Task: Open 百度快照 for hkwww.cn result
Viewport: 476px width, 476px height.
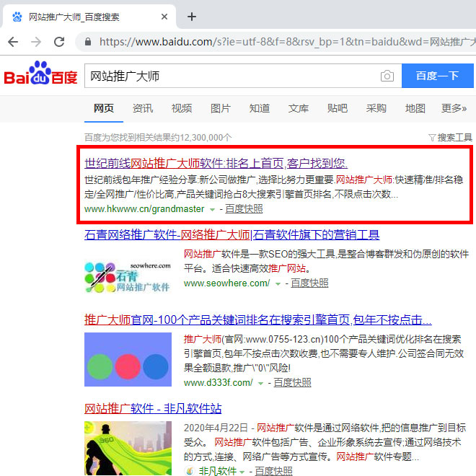Action: [x=244, y=209]
